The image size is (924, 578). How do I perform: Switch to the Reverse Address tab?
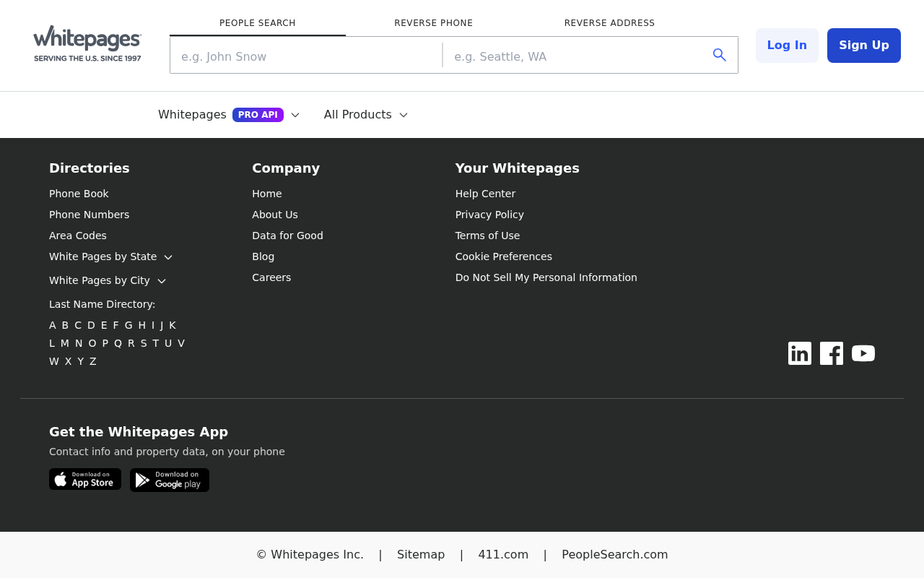coord(610,23)
